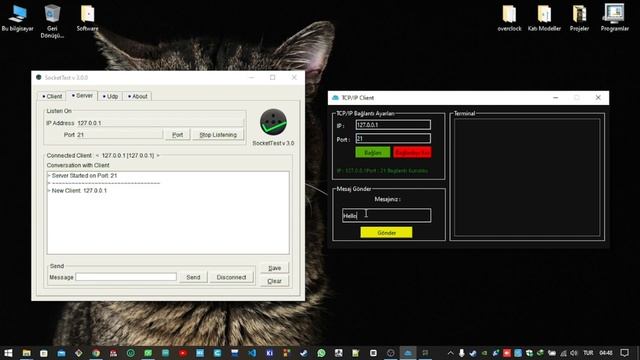Screen dimensions: 640x360
Task: Click the Mesajınız field containing Hello
Action: point(387,216)
